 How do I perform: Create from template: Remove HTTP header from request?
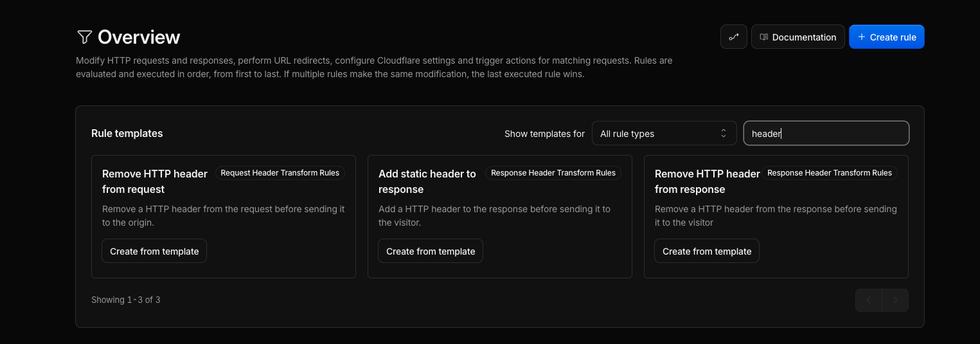pos(154,251)
